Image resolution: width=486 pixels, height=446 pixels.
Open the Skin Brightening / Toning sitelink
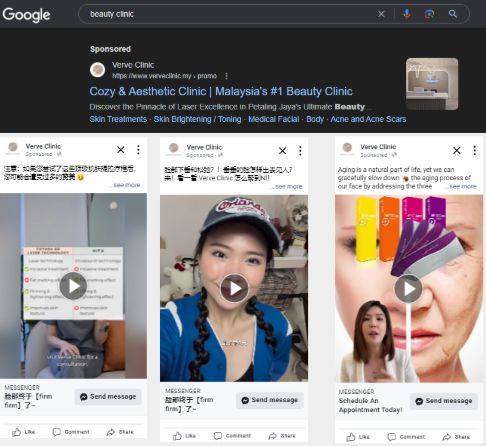[x=197, y=119]
